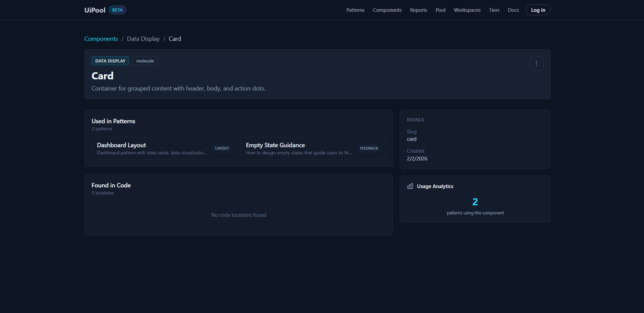Click the UiPool logo

(95, 10)
